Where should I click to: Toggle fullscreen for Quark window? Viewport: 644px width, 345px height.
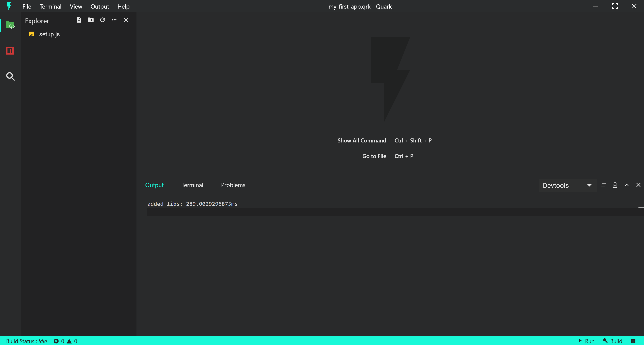click(615, 6)
